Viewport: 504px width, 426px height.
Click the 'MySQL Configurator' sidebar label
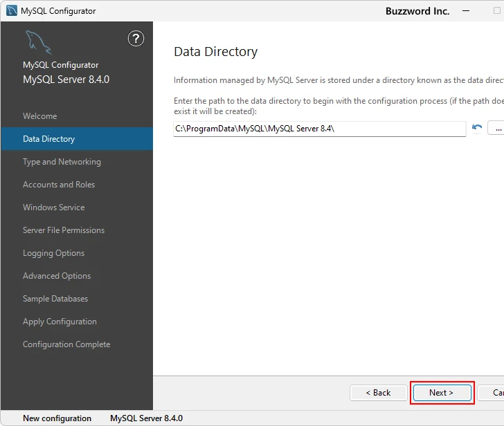point(61,65)
